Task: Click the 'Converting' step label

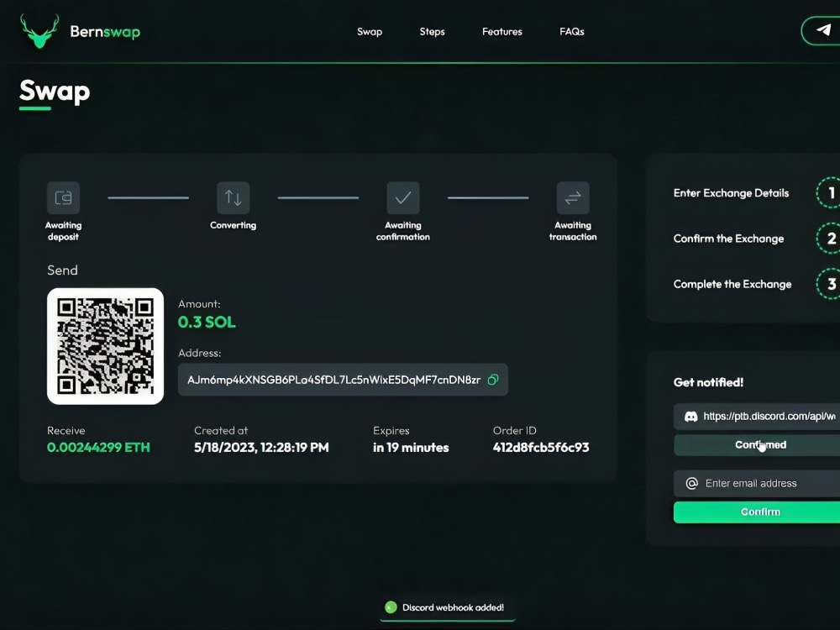Action: pos(233,225)
